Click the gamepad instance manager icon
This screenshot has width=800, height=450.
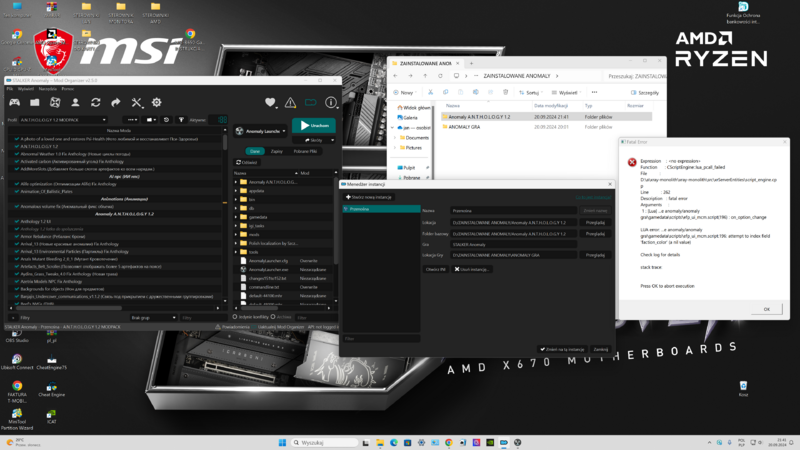14,102
